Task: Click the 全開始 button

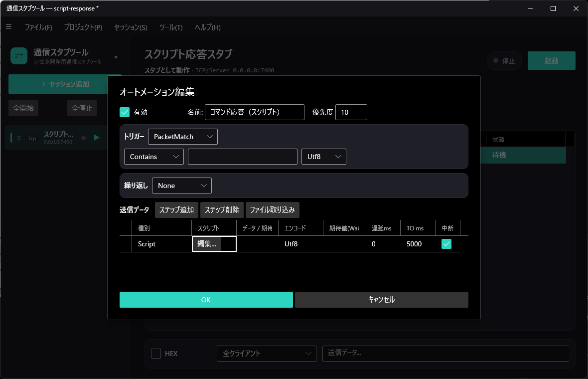Action: point(23,108)
